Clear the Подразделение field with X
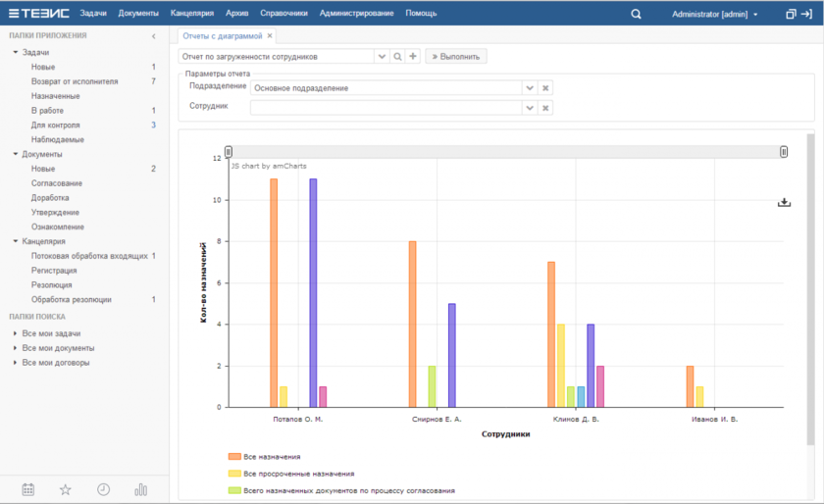 click(546, 88)
